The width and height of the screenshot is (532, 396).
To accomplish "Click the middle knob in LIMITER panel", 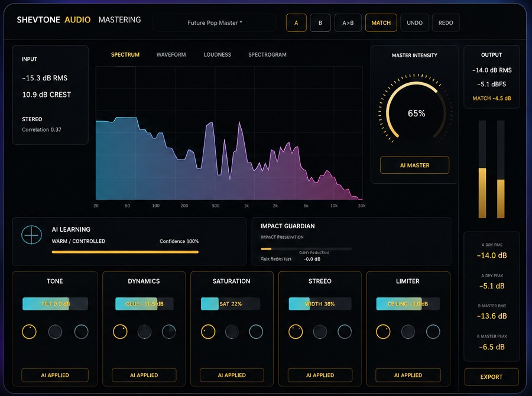I will 408,332.
